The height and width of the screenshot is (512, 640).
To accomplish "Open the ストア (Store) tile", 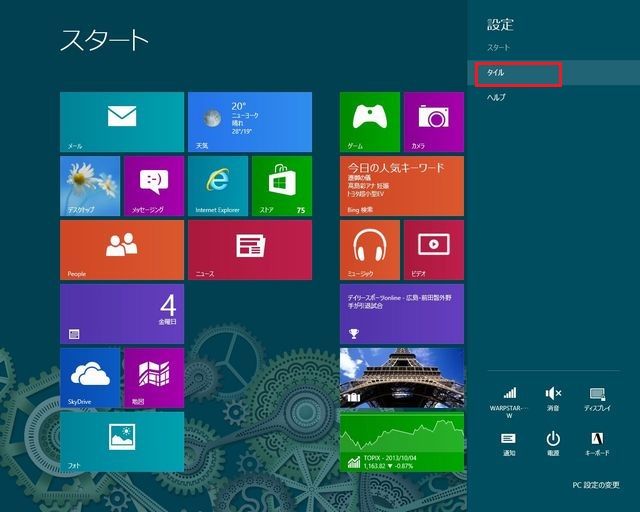I will pos(282,186).
